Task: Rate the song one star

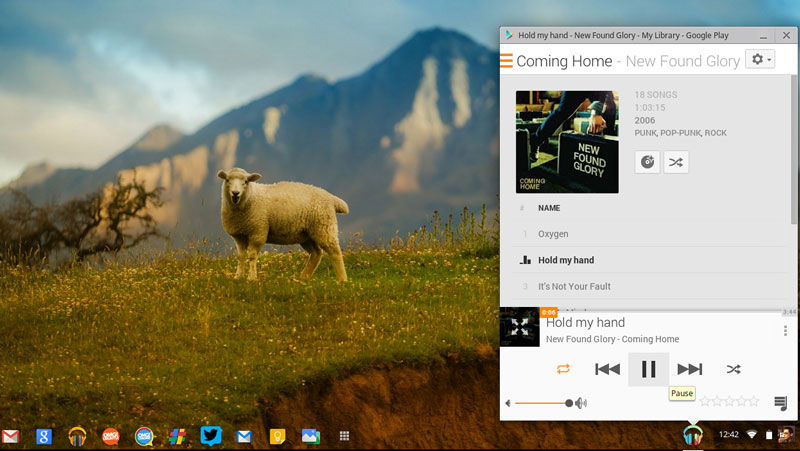Action: point(705,402)
